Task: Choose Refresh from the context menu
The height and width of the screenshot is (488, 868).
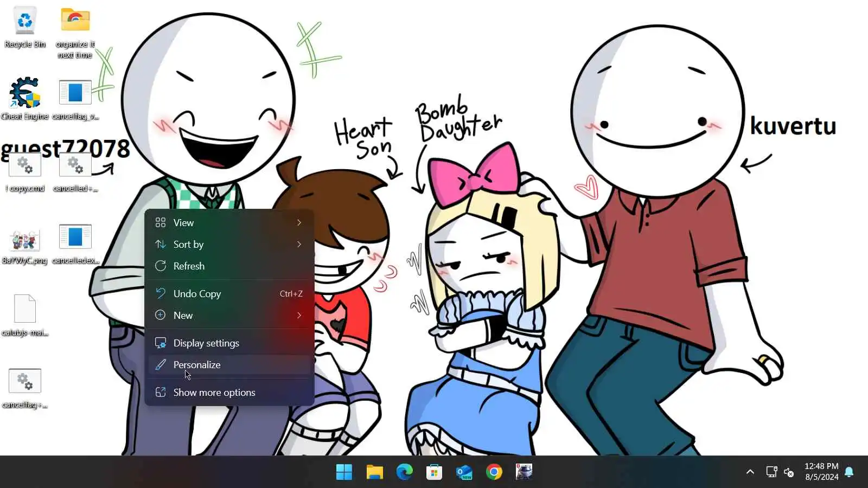Action: (229, 266)
